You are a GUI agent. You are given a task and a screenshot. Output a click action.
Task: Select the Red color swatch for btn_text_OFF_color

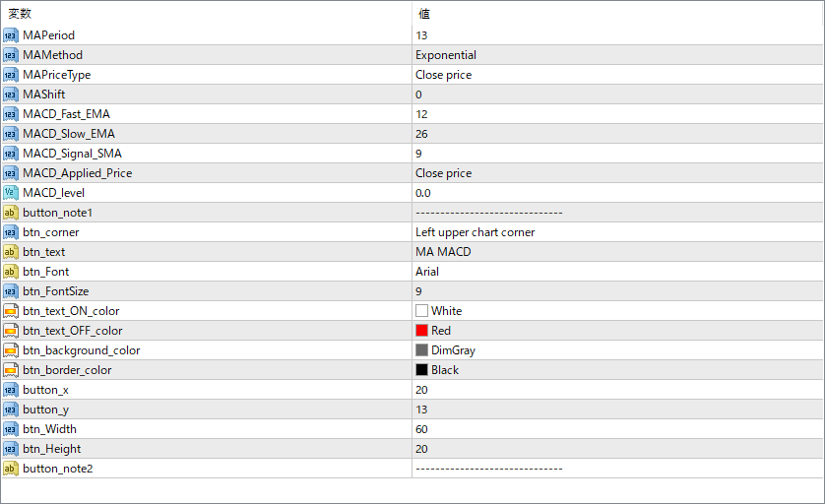tap(421, 331)
